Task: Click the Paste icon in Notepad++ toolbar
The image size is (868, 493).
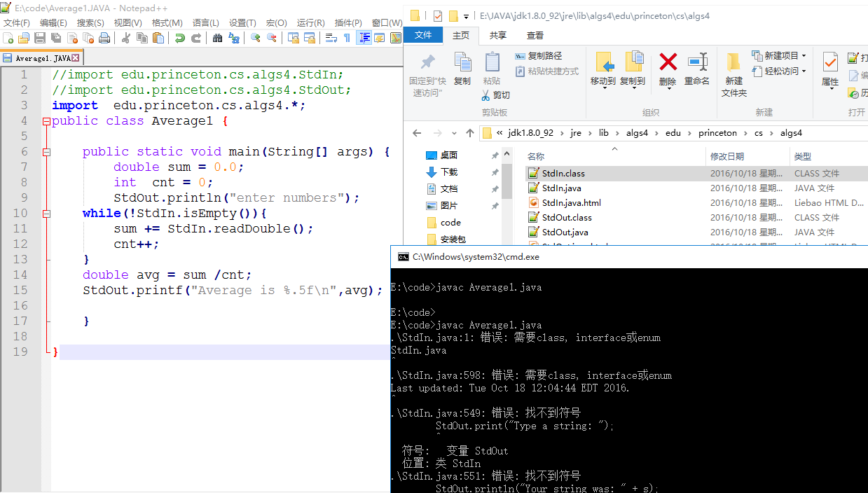Action: (158, 38)
